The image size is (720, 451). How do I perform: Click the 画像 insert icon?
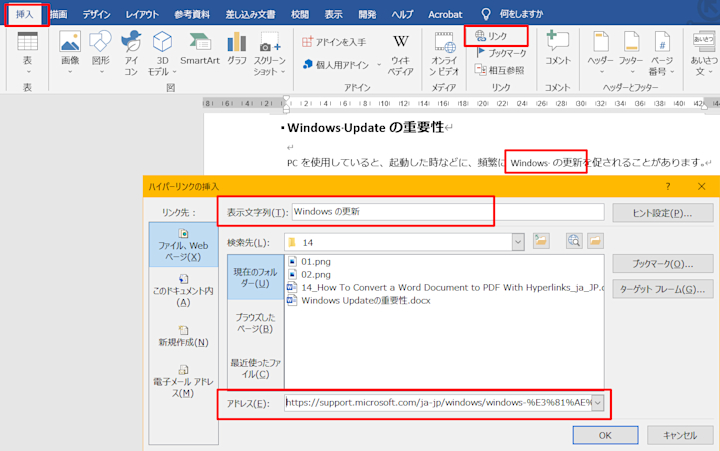(70, 53)
